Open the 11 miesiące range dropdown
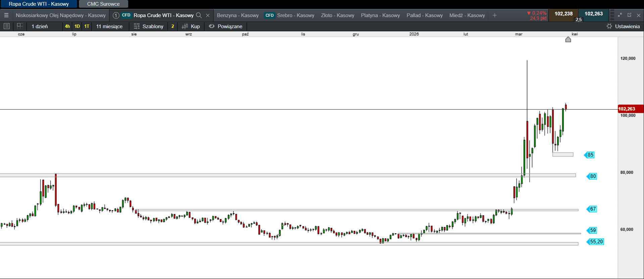Viewport: 644px width, 279px height. (109, 26)
